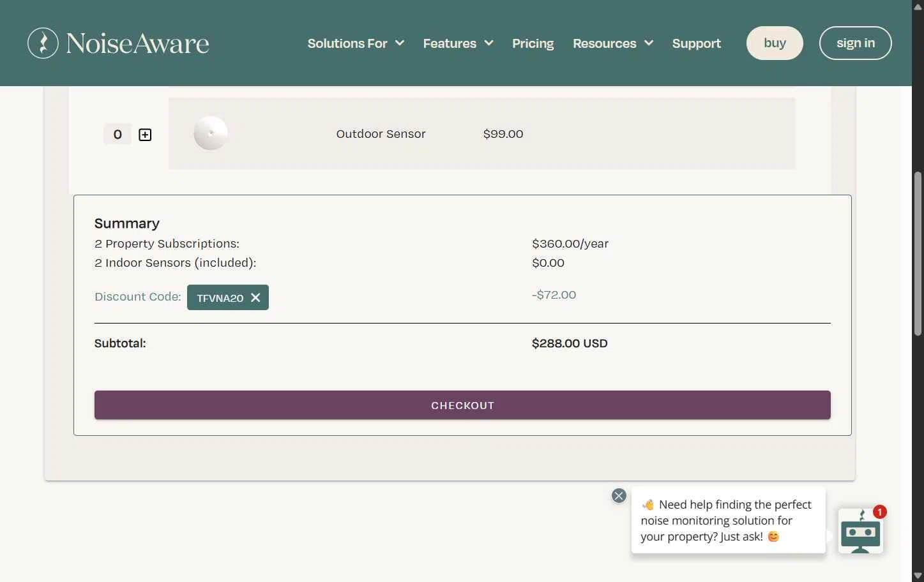Click the $288.00 USD subtotal amount
Image resolution: width=924 pixels, height=582 pixels.
pyautogui.click(x=570, y=343)
